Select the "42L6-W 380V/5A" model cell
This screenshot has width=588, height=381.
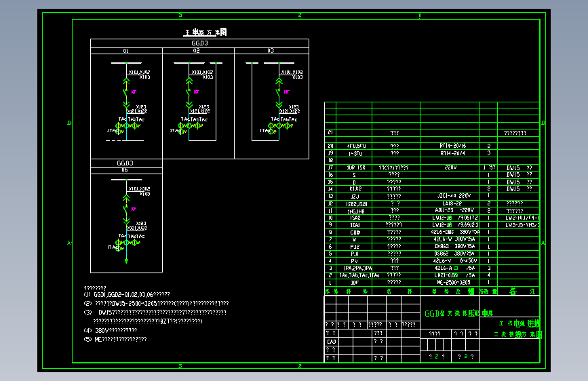click(x=454, y=239)
